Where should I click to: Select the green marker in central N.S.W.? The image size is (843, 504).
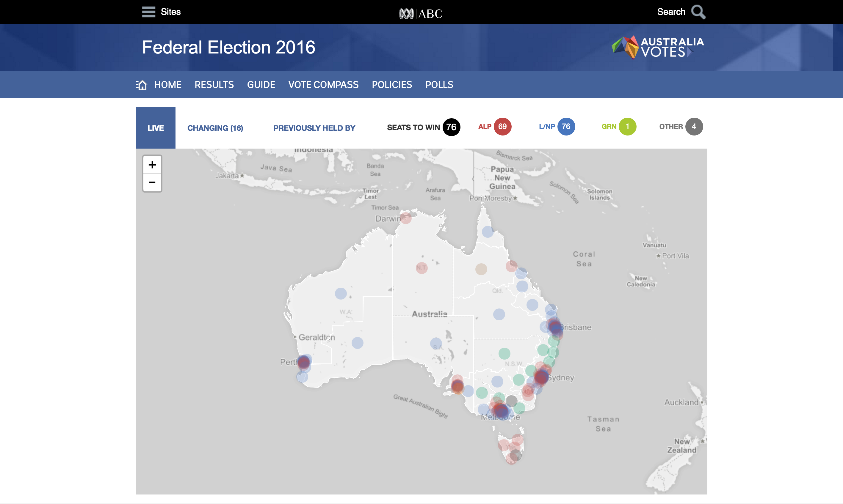click(504, 354)
